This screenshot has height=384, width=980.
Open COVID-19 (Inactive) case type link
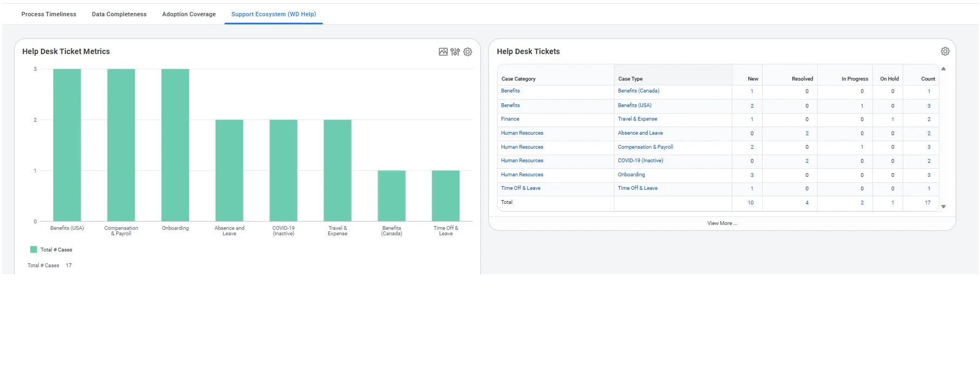pos(640,161)
